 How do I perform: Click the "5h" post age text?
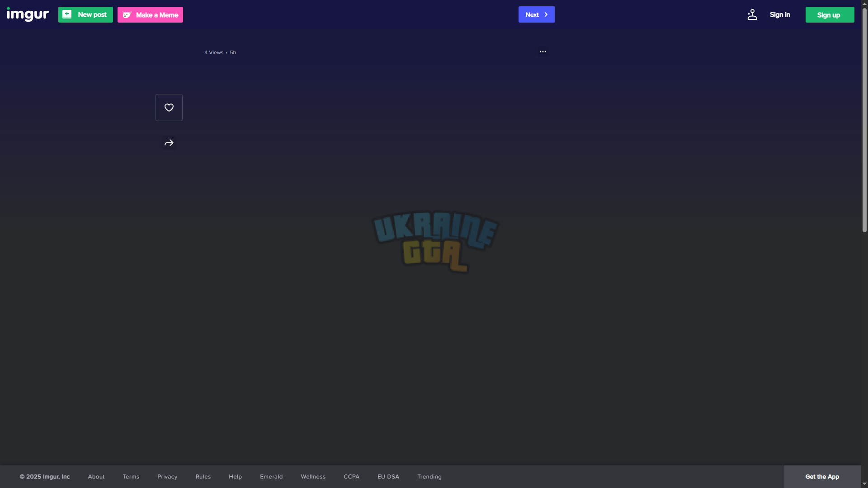(x=233, y=52)
